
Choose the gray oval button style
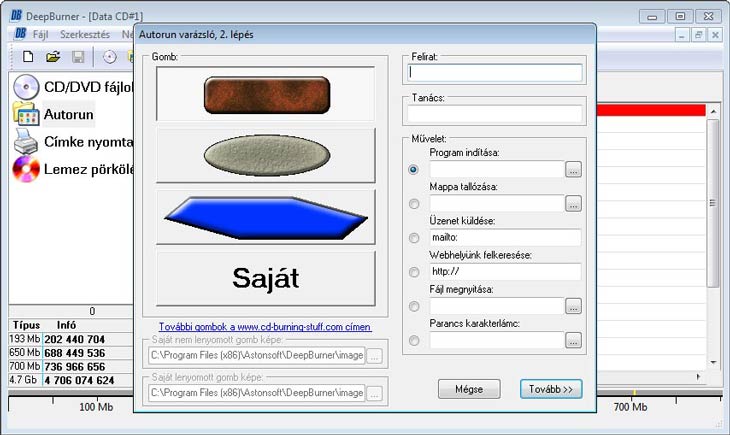[x=265, y=155]
